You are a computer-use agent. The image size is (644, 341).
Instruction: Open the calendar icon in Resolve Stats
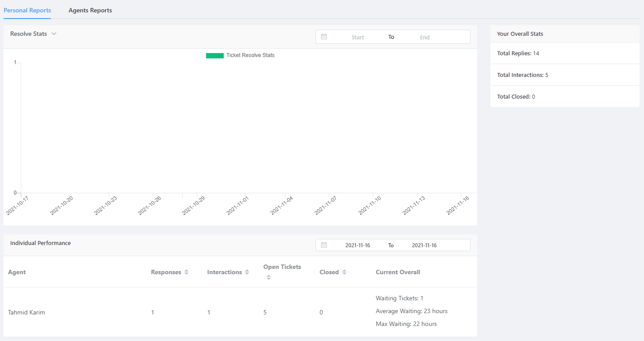coord(324,37)
